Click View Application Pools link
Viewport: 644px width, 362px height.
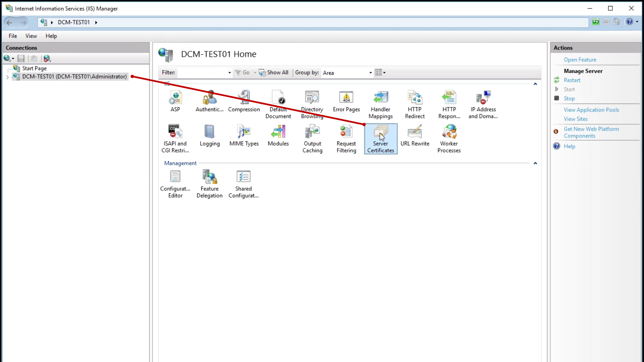(591, 110)
